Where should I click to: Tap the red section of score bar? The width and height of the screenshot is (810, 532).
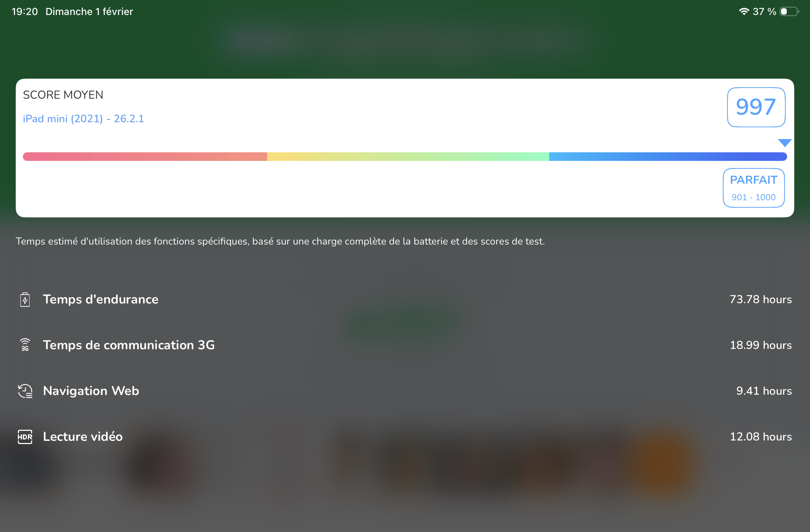(x=145, y=157)
